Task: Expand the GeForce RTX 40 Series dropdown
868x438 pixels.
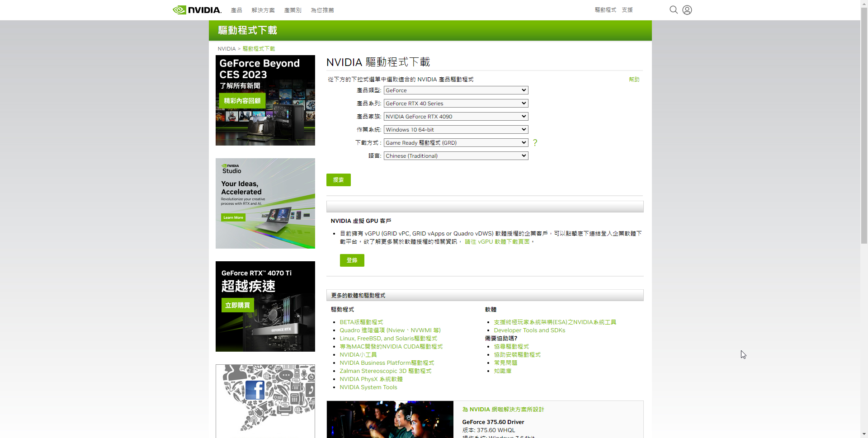Action: point(456,104)
